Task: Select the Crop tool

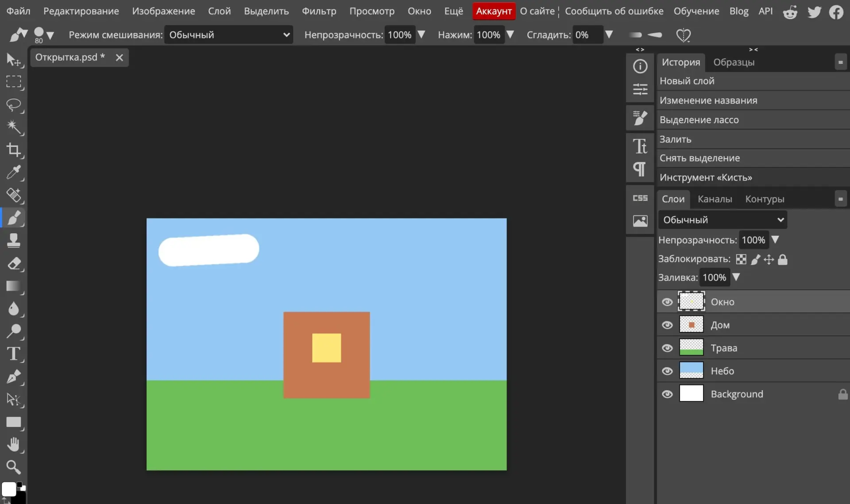Action: pyautogui.click(x=14, y=150)
